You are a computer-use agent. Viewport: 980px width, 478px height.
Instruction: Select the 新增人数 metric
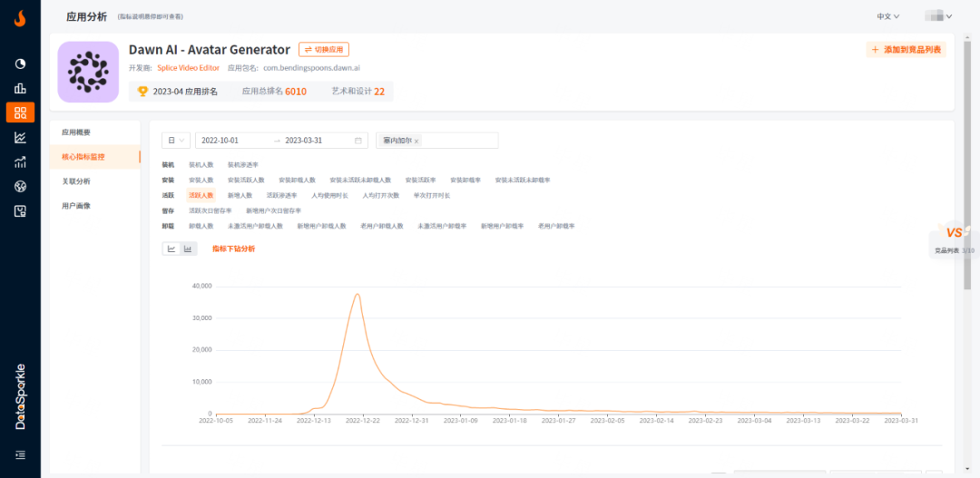click(x=240, y=195)
